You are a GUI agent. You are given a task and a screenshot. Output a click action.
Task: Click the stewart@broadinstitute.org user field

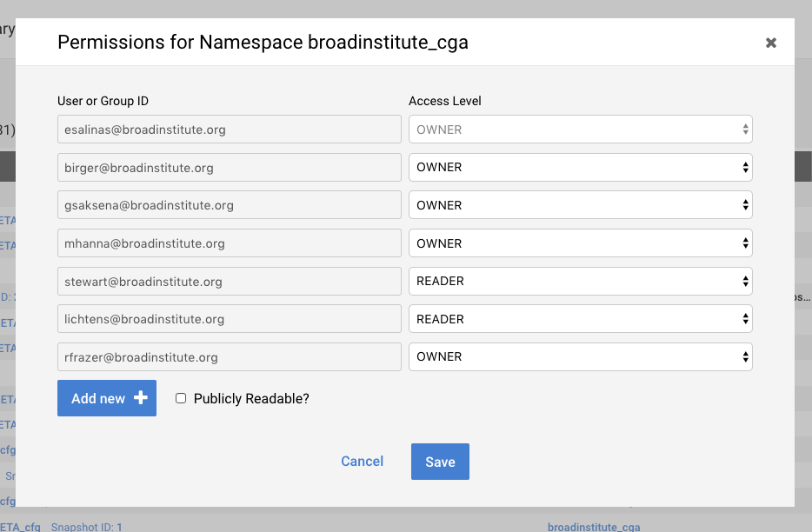click(229, 281)
